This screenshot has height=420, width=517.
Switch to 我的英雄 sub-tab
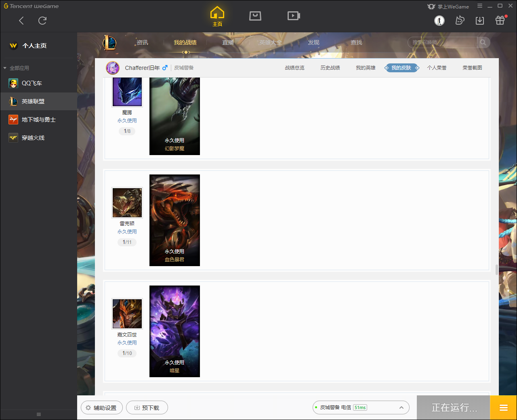366,68
